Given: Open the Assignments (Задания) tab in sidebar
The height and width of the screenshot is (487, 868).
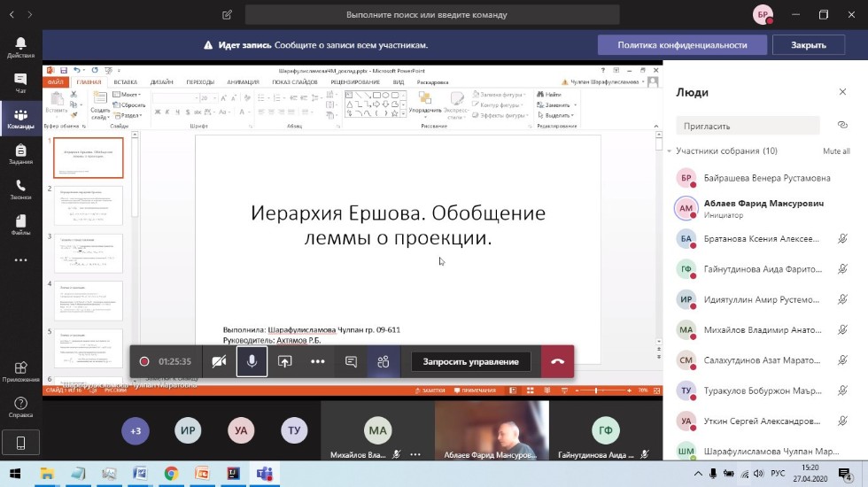Looking at the screenshot, I should click(x=20, y=154).
